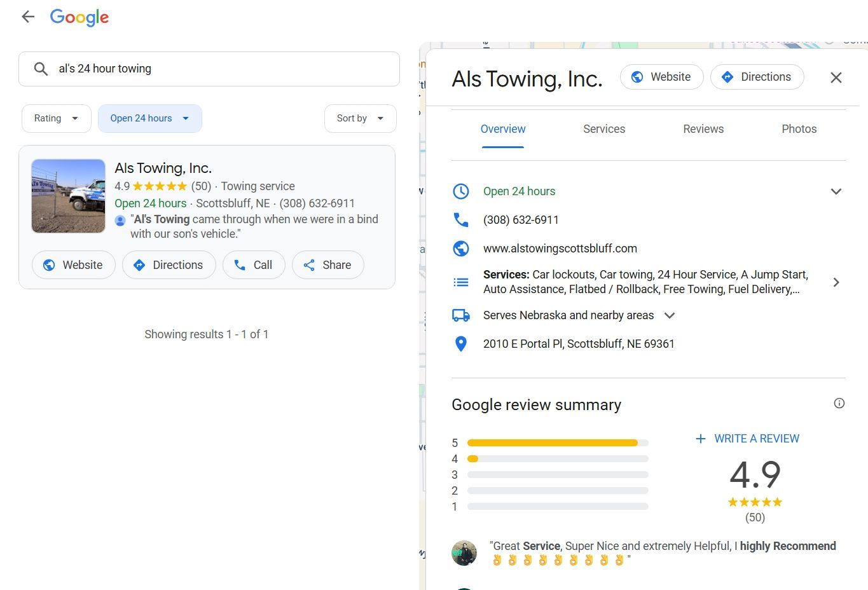This screenshot has height=590, width=868.
Task: Click the Services description text
Action: (x=645, y=282)
